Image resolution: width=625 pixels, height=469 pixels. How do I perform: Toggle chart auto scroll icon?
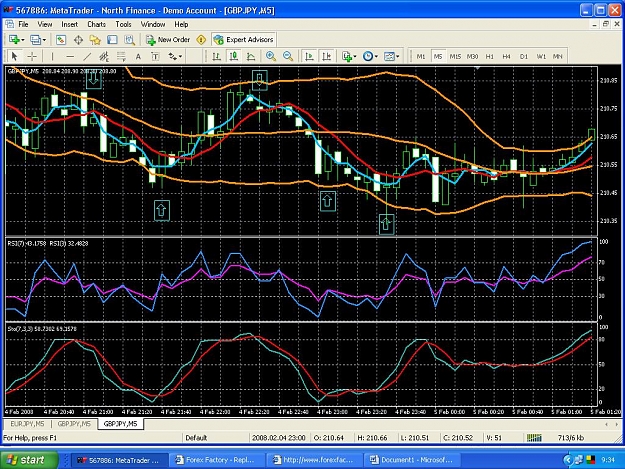coord(309,56)
